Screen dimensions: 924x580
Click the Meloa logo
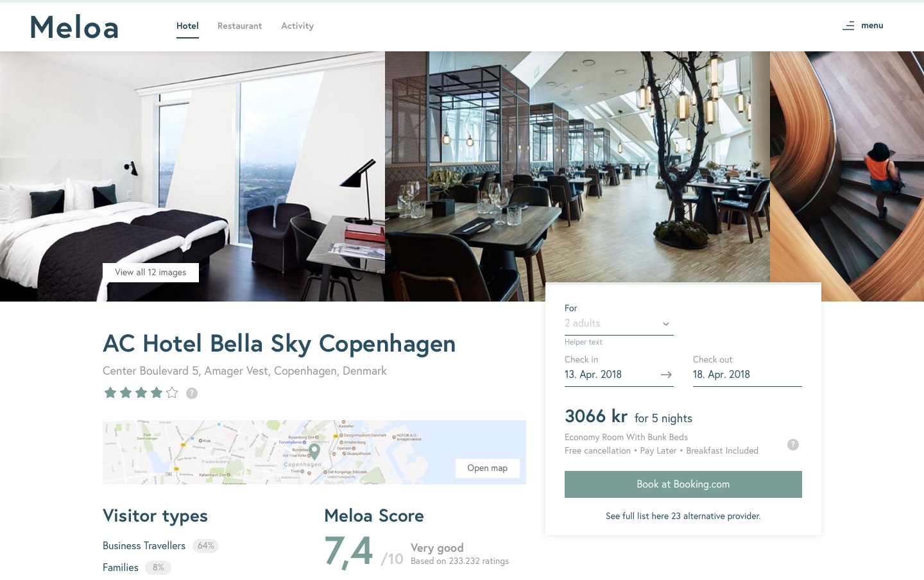[x=74, y=27]
